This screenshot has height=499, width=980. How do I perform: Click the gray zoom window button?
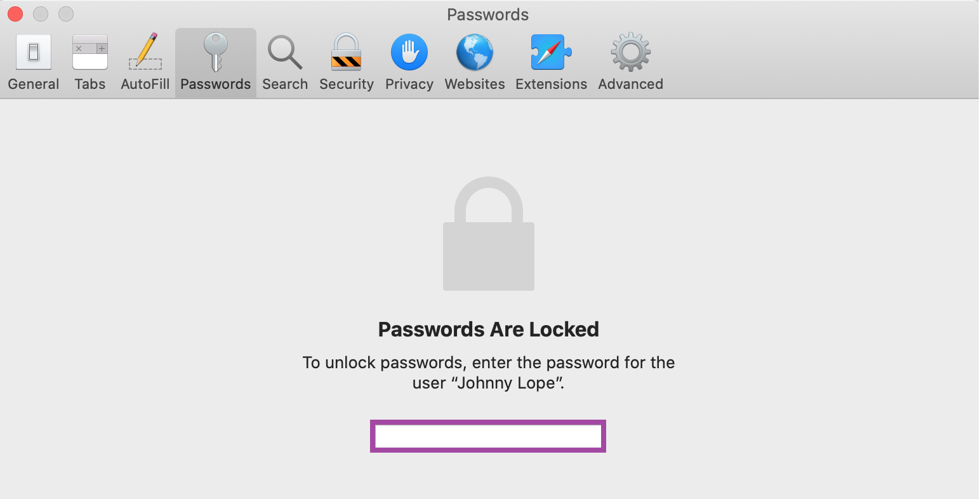point(66,13)
